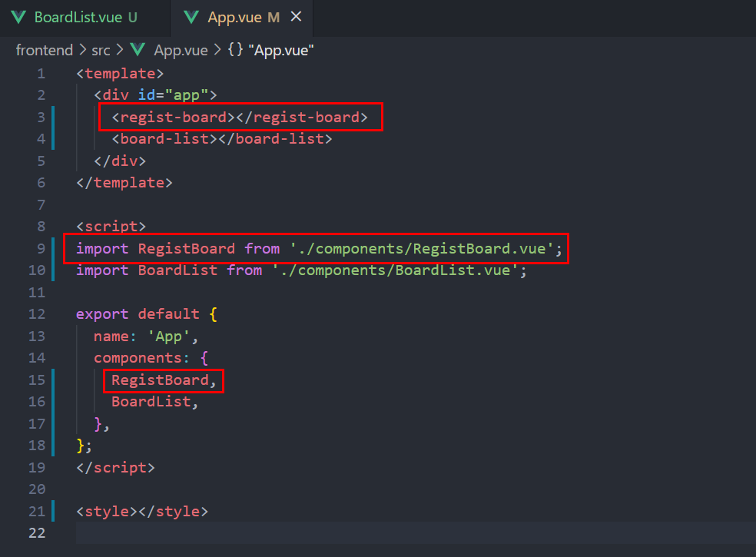
Task: Click line number 22 in the gutter
Action: (37, 533)
